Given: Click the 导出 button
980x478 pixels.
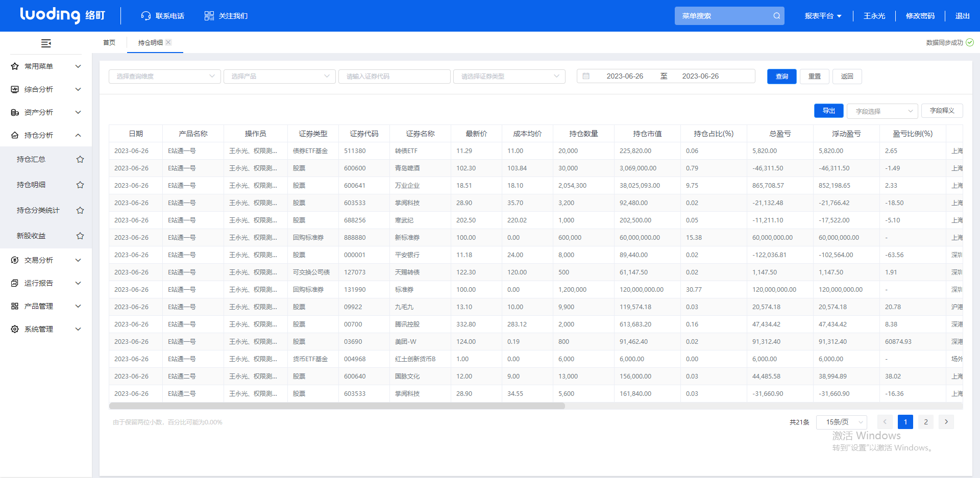Looking at the screenshot, I should (x=829, y=111).
